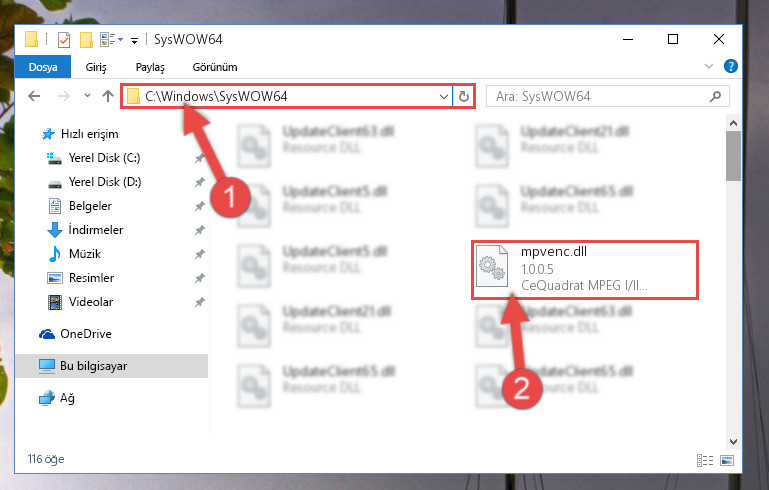The width and height of the screenshot is (769, 490).
Task: Click the New folder icon in title bar
Action: tap(86, 40)
